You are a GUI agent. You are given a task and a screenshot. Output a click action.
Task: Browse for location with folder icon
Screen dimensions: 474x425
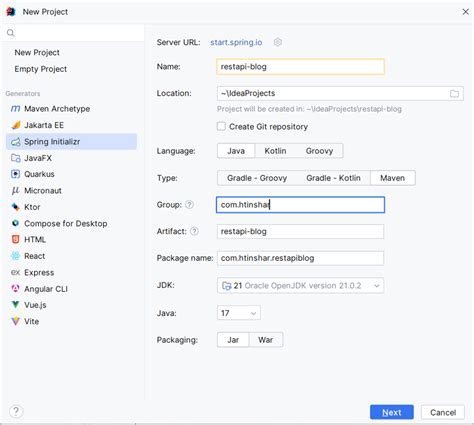click(x=454, y=94)
